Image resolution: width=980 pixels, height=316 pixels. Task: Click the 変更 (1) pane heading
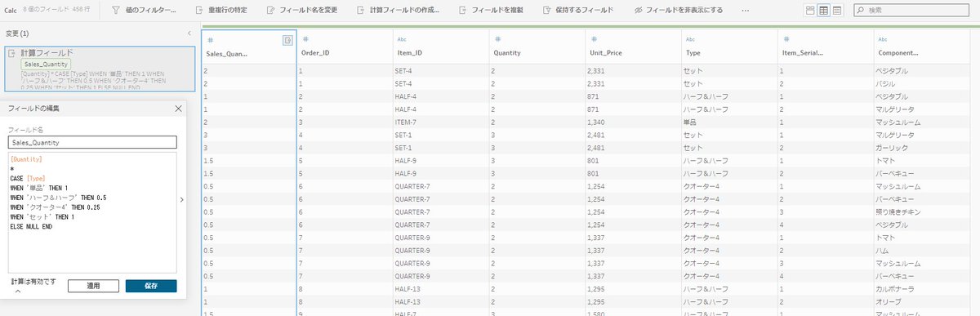[x=17, y=33]
